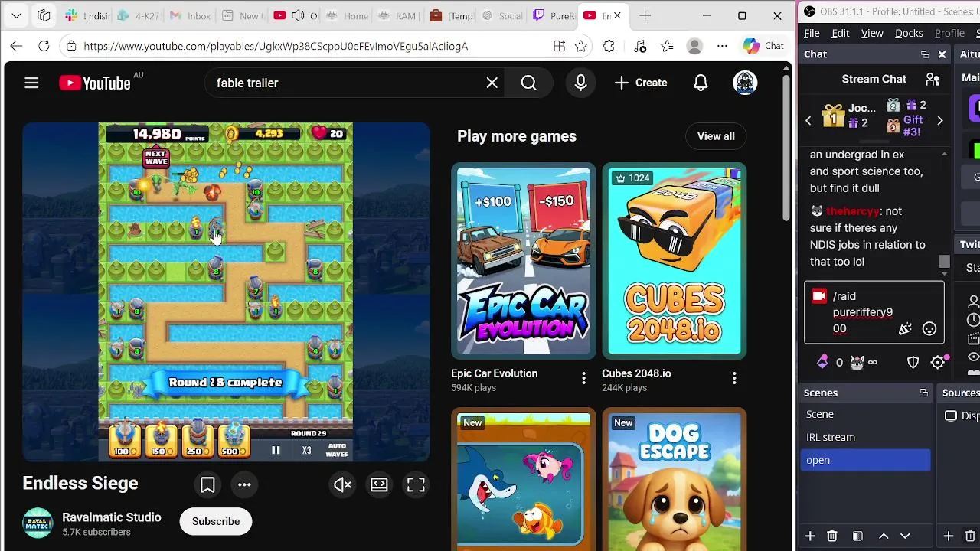The width and height of the screenshot is (980, 551).
Task: Select the IRL stream scene
Action: [866, 437]
